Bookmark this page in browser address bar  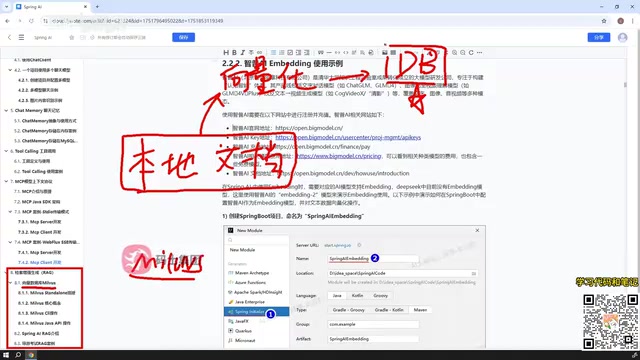(x=604, y=21)
